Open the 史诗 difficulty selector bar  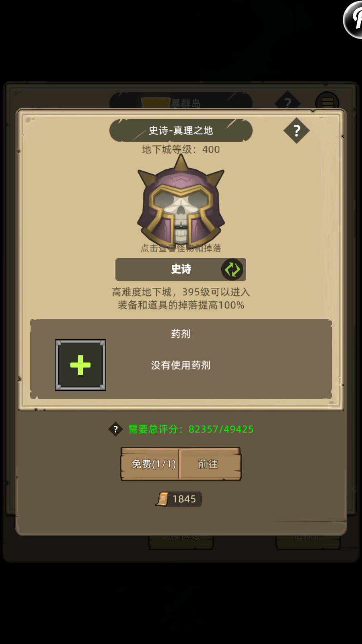[x=181, y=269]
